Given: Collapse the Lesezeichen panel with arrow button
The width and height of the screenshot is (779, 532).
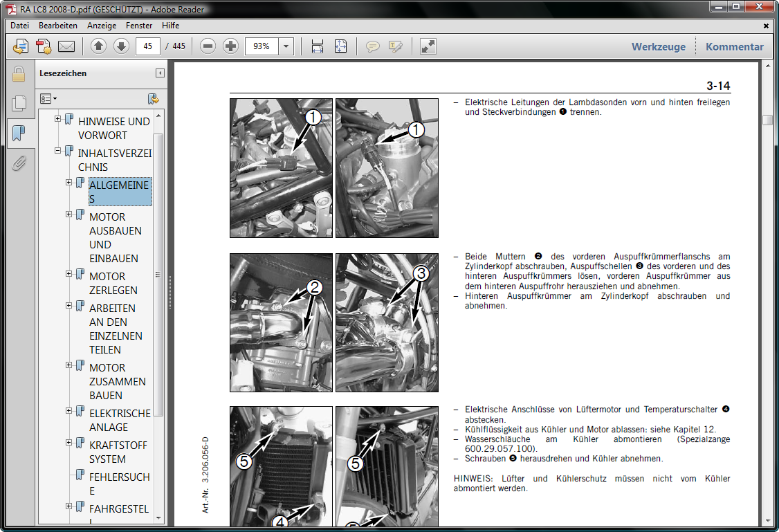Looking at the screenshot, I should pyautogui.click(x=160, y=73).
